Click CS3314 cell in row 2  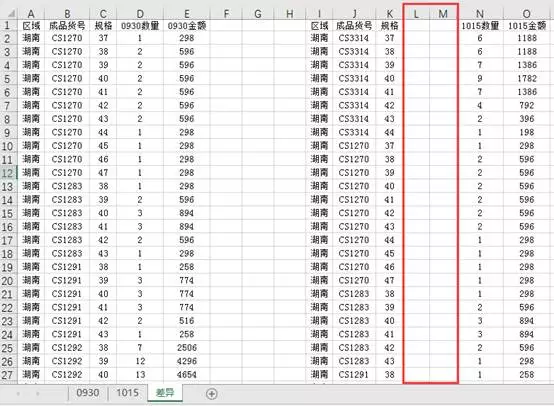pos(354,38)
